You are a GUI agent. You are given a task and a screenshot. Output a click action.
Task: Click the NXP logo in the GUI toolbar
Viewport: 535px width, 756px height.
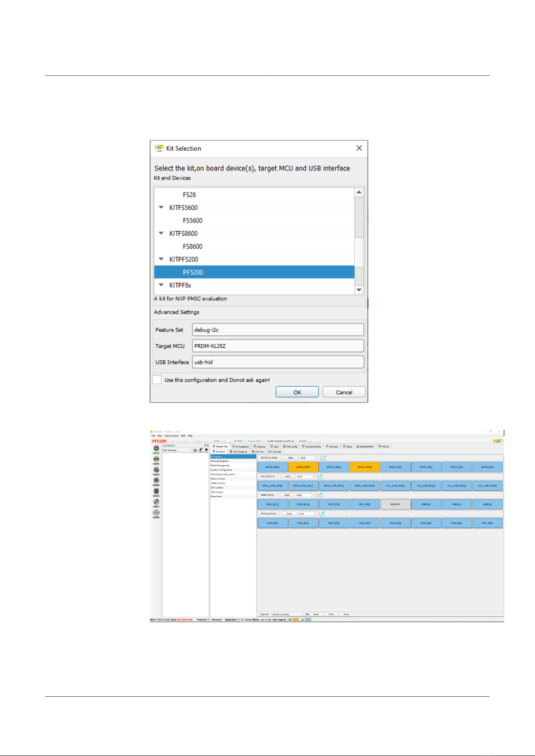498,441
